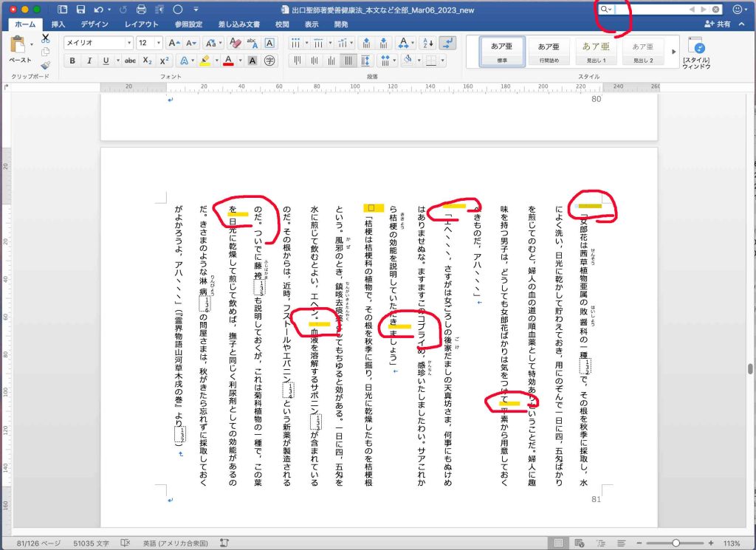
Task: Click the Print icon in title bar
Action: pos(141,9)
